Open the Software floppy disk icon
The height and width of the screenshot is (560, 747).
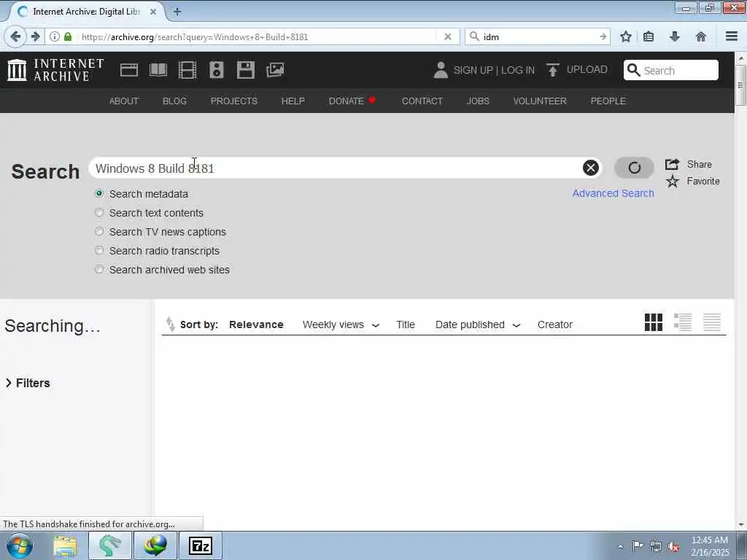[246, 70]
